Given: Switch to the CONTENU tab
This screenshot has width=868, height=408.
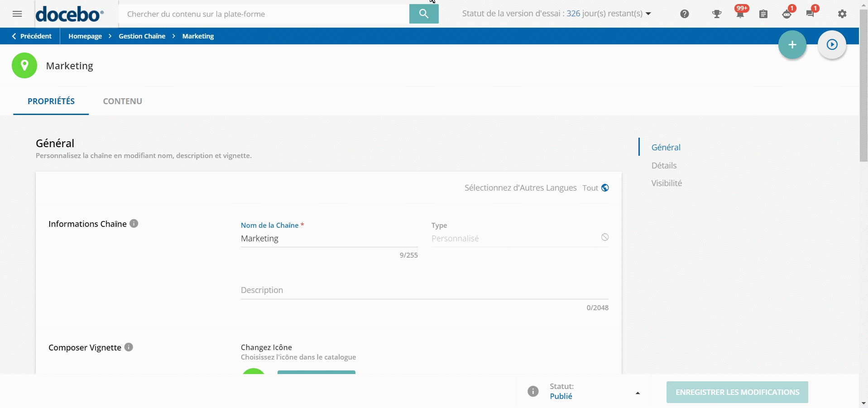Looking at the screenshot, I should click(x=122, y=101).
